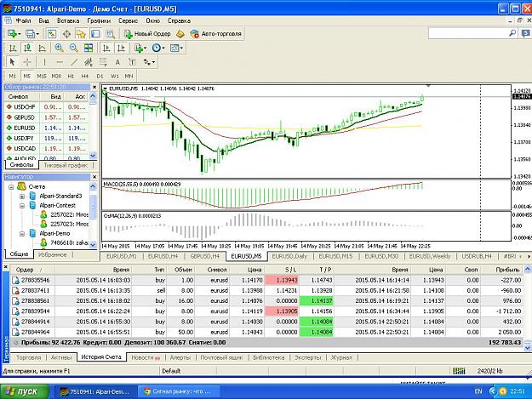Open the indicators list dropdown
532x399 pixels.
[x=140, y=48]
